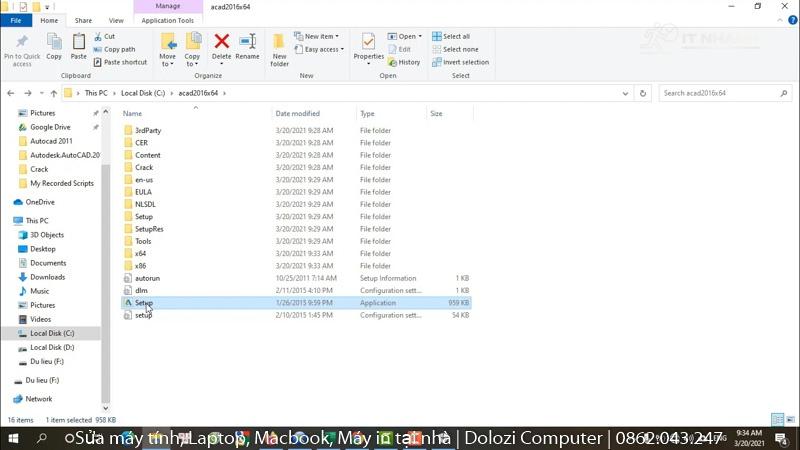Select the Crack folder in the file list
Image resolution: width=800 pixels, height=450 pixels.
pyautogui.click(x=144, y=167)
